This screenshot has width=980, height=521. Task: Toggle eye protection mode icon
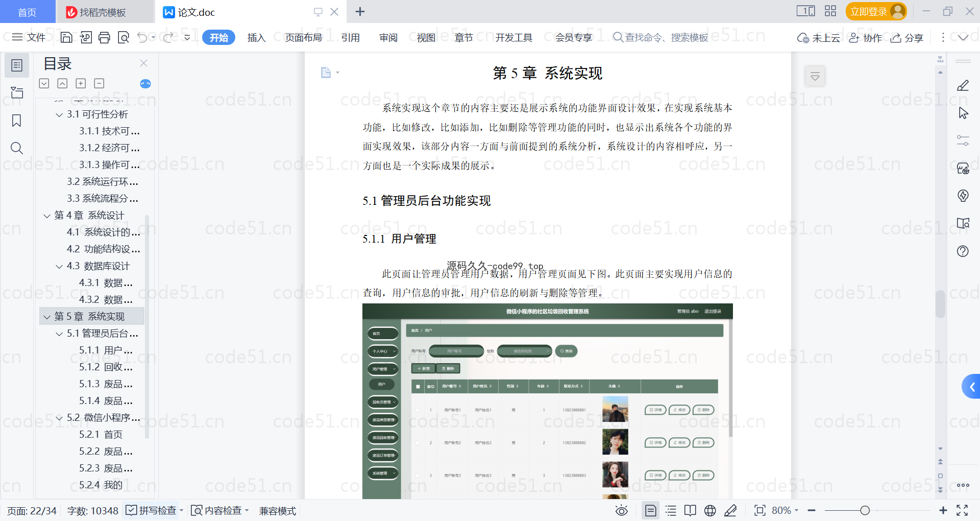click(x=621, y=510)
